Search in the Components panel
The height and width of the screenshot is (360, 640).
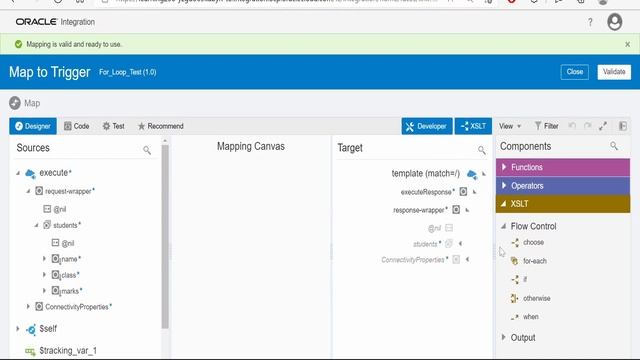click(614, 146)
